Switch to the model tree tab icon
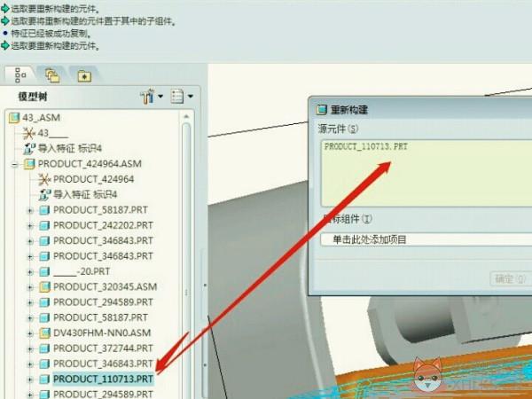Viewport: 532px width, 399px height. point(20,75)
